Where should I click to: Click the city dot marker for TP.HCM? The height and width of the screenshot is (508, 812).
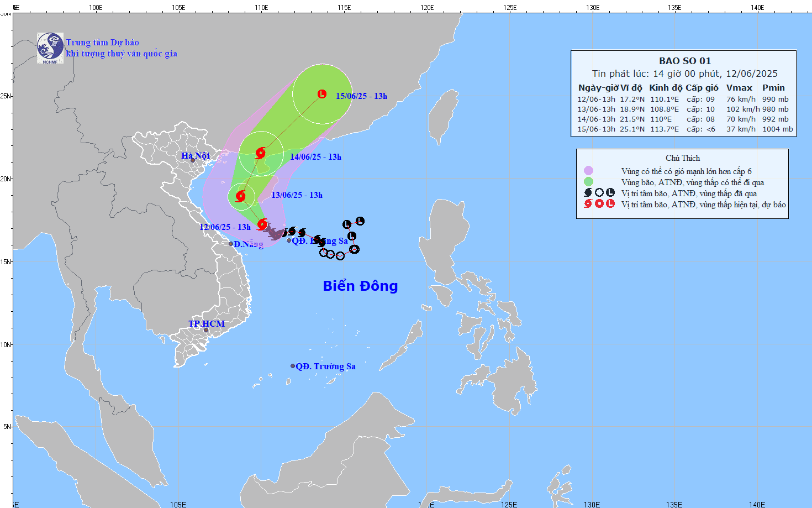(206, 330)
